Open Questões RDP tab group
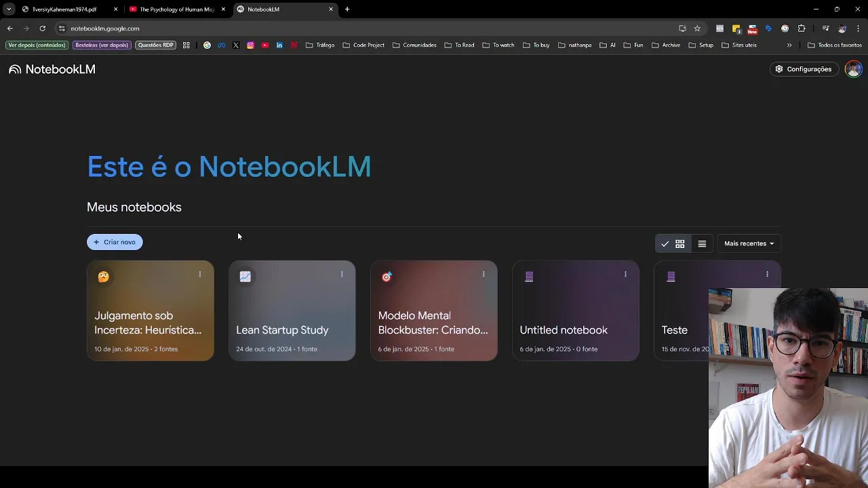Screen dimensions: 868x488 tap(155, 45)
